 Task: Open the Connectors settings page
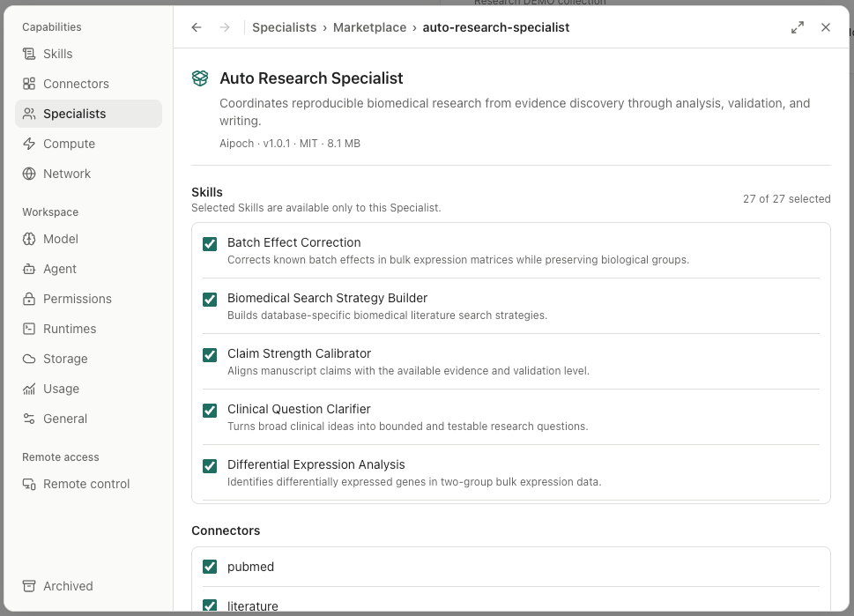click(88, 84)
